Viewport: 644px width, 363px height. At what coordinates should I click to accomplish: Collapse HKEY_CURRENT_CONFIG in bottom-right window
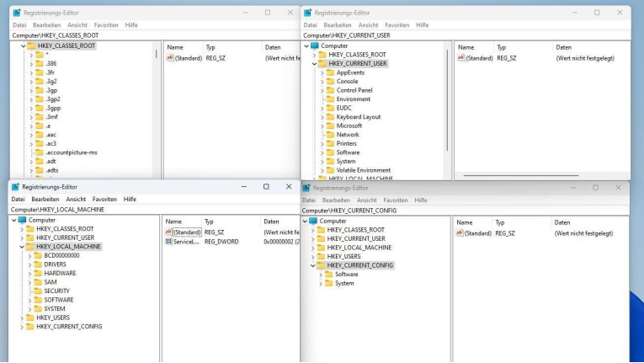click(x=312, y=265)
